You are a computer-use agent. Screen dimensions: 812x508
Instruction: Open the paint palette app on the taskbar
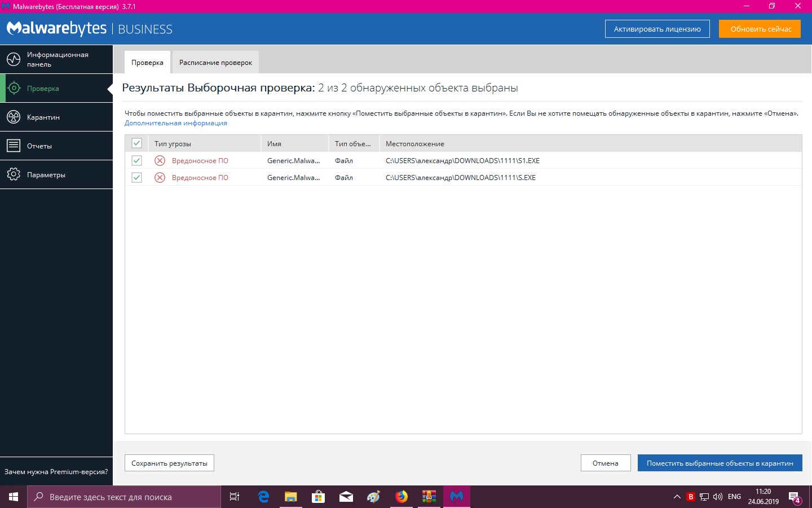coord(374,497)
